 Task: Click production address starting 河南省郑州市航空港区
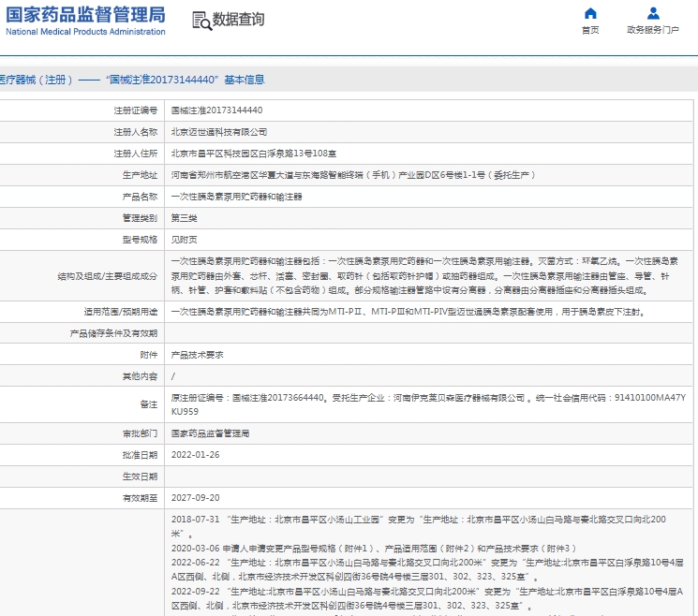tap(353, 175)
